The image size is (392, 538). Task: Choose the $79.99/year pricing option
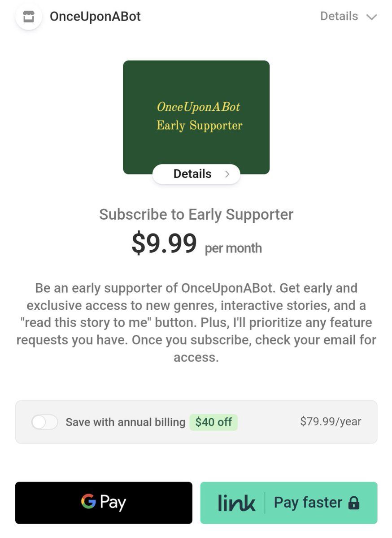pos(331,421)
